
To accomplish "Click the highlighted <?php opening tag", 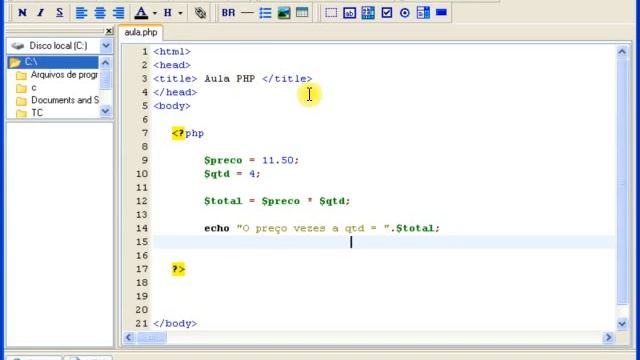I will [188, 133].
